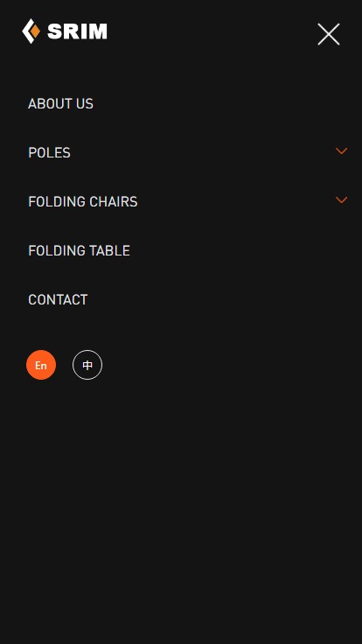Tap the ABOUT US menu label
Image resolution: width=362 pixels, height=644 pixels.
(x=60, y=104)
